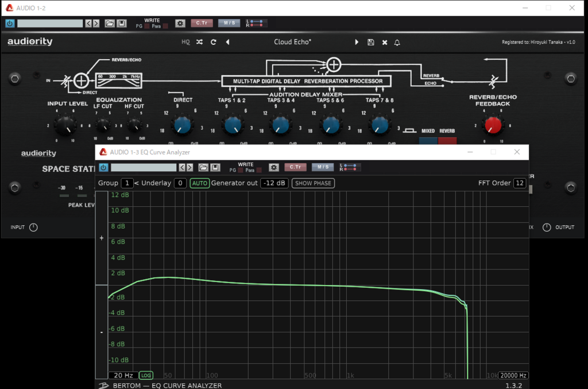Go to next preset in EQ Curve Analyzer
This screenshot has height=389, width=588.
(x=190, y=167)
